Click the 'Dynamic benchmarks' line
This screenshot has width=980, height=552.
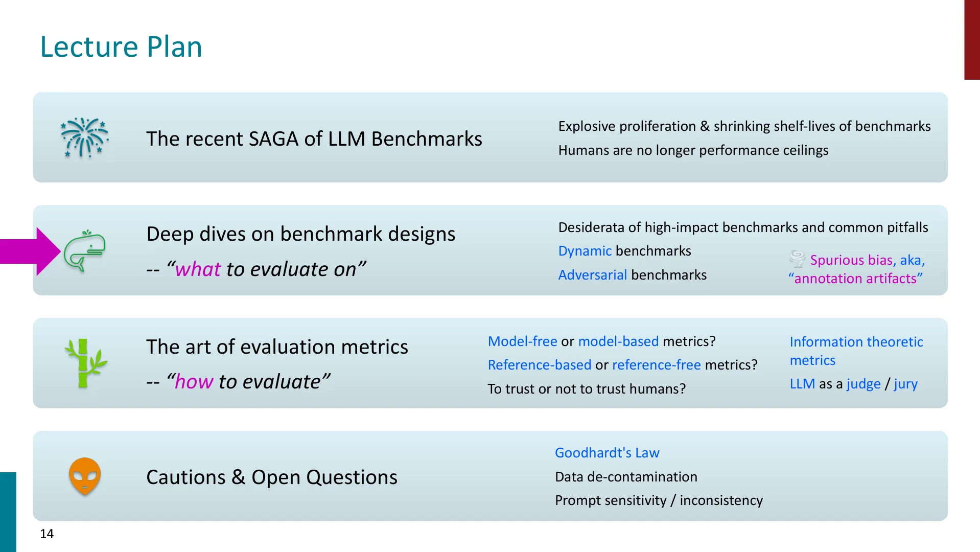pyautogui.click(x=624, y=251)
